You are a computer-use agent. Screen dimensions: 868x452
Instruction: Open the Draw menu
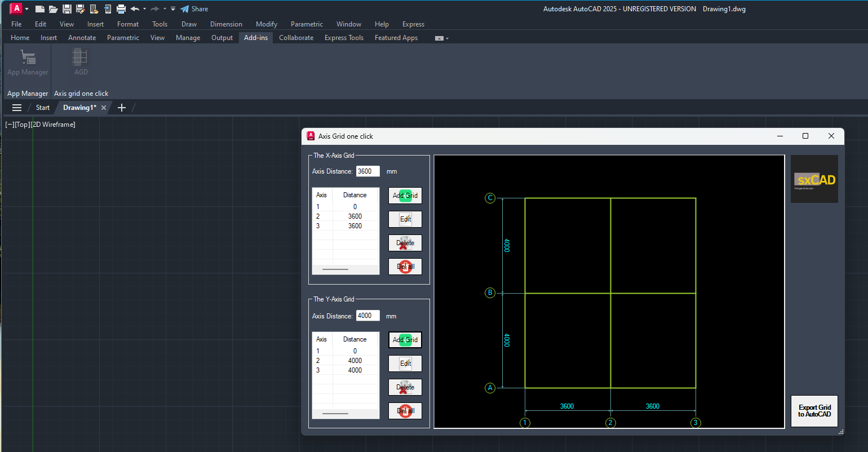click(189, 24)
